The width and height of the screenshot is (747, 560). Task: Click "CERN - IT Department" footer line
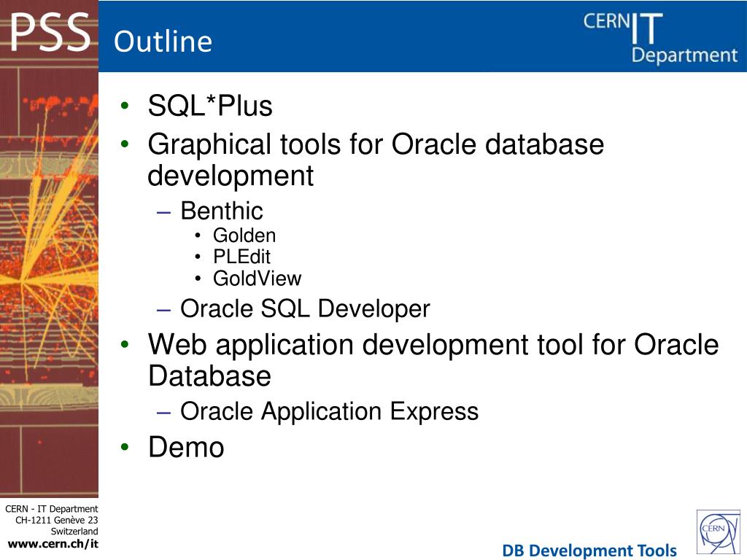click(52, 509)
